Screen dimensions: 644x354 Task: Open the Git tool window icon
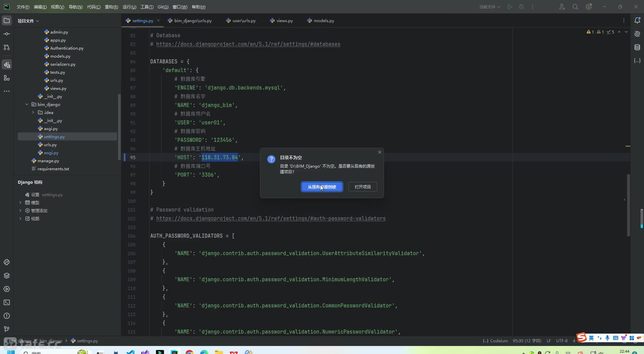click(x=7, y=329)
